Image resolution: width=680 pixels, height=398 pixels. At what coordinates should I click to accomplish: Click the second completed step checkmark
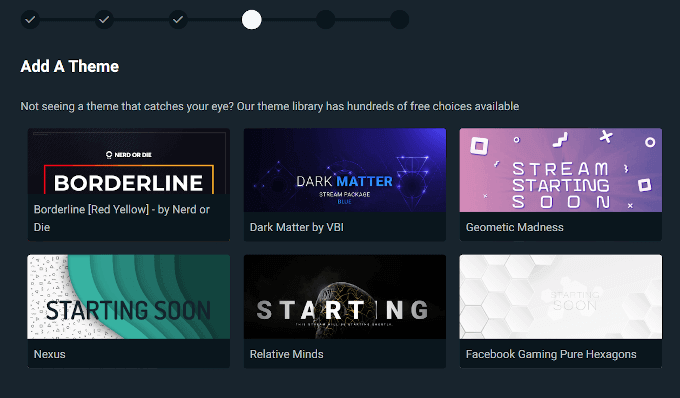pos(104,20)
